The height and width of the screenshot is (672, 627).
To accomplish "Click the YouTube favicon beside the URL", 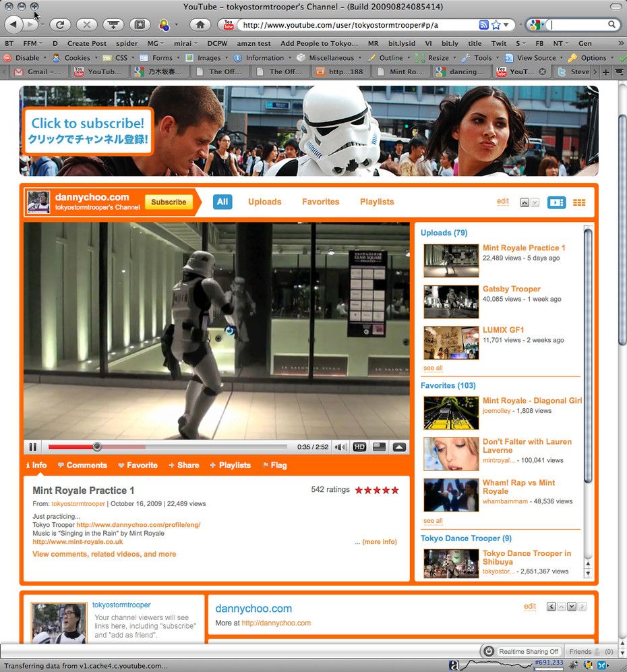I will coord(229,25).
